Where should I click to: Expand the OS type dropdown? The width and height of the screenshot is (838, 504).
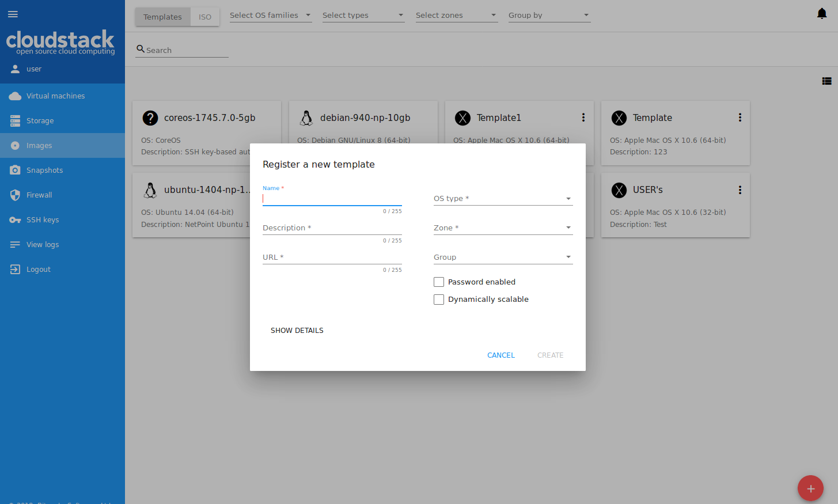[x=503, y=199]
